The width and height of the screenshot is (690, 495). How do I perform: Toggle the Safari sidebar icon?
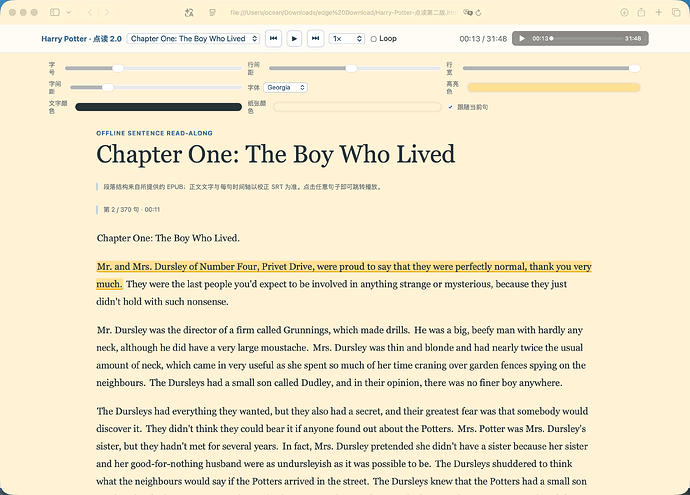click(x=55, y=12)
